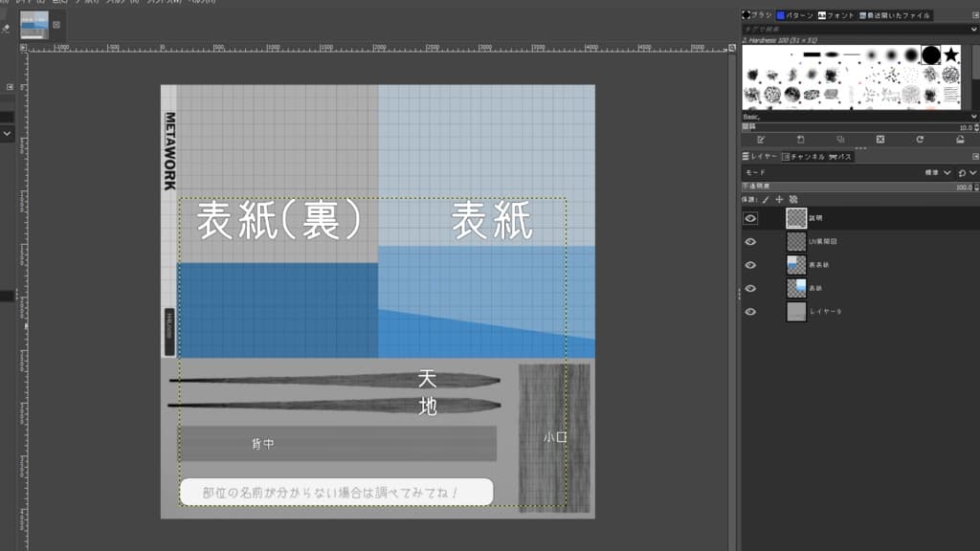Enable lock pixels in the 保護 row

tap(767, 199)
